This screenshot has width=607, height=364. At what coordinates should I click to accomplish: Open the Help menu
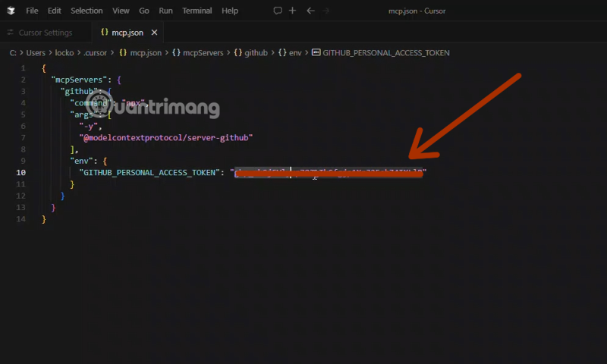[229, 11]
